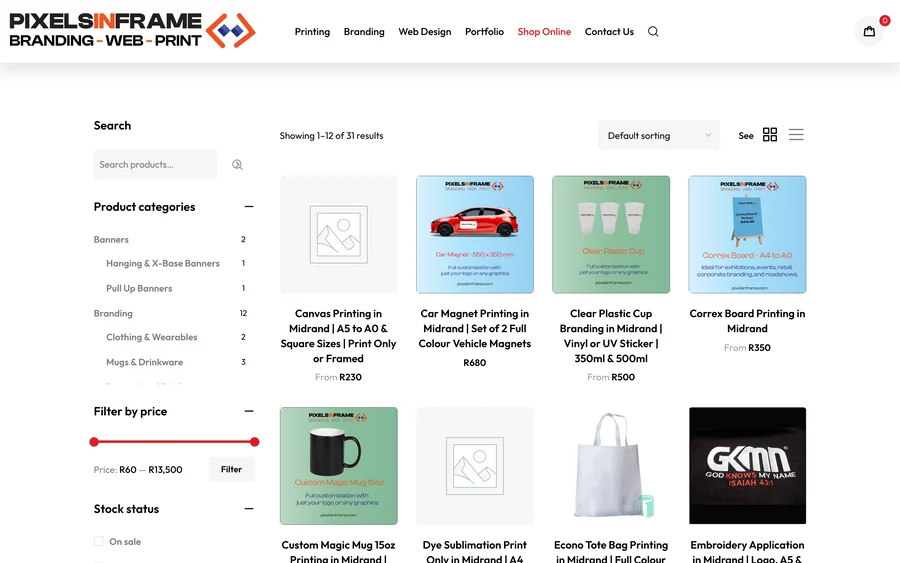The width and height of the screenshot is (900, 563).
Task: Collapse the Filter by price section
Action: [x=249, y=411]
